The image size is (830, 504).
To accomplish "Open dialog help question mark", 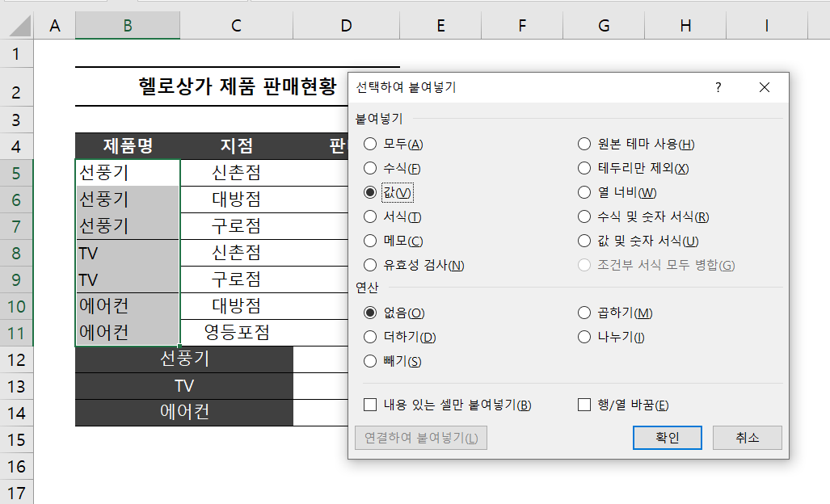I will (x=718, y=87).
